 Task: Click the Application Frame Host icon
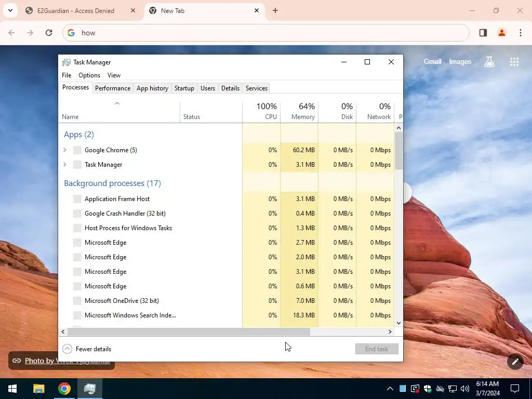(77, 199)
